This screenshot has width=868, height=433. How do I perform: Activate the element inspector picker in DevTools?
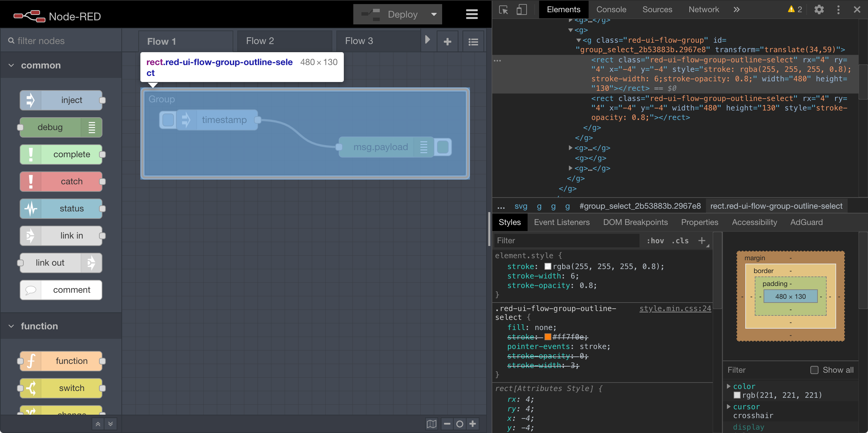tap(503, 9)
